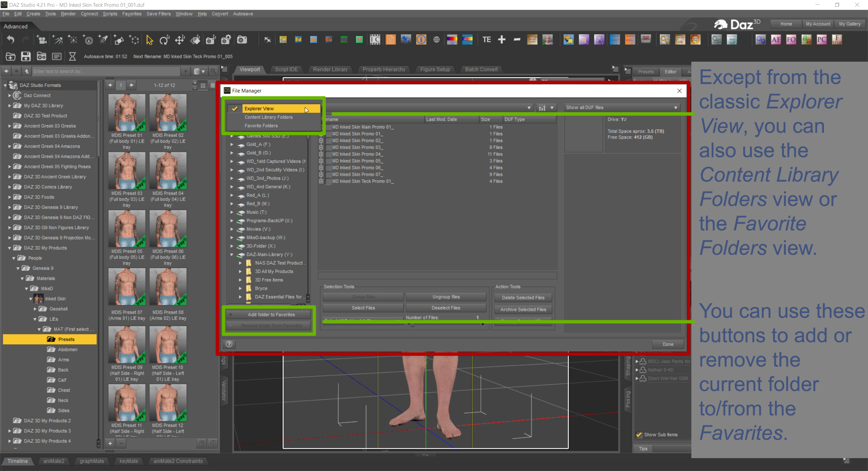Click the TE toolbar button
Screen dimensions: 868x471
pos(487,40)
